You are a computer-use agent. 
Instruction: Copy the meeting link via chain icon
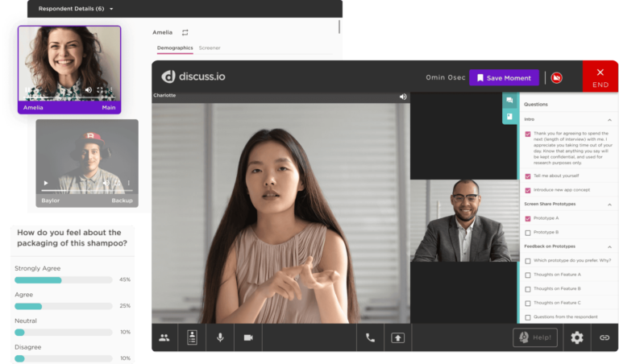(604, 337)
